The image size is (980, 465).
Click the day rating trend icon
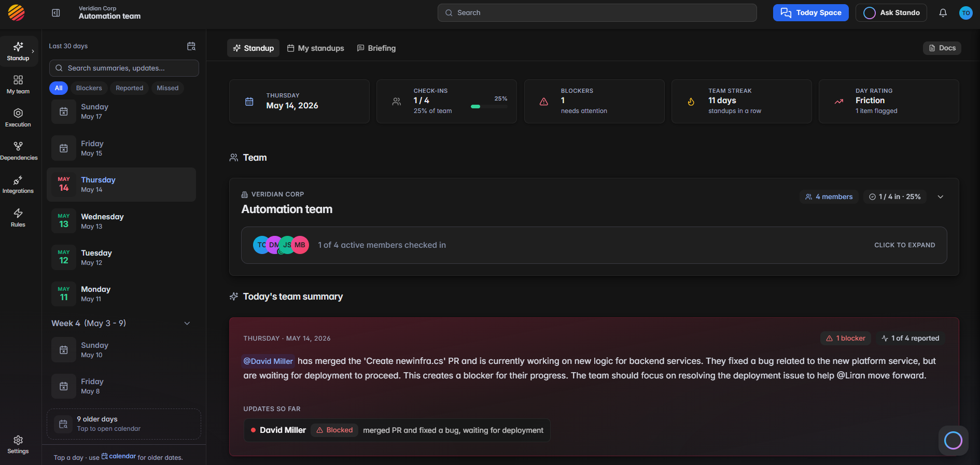838,102
